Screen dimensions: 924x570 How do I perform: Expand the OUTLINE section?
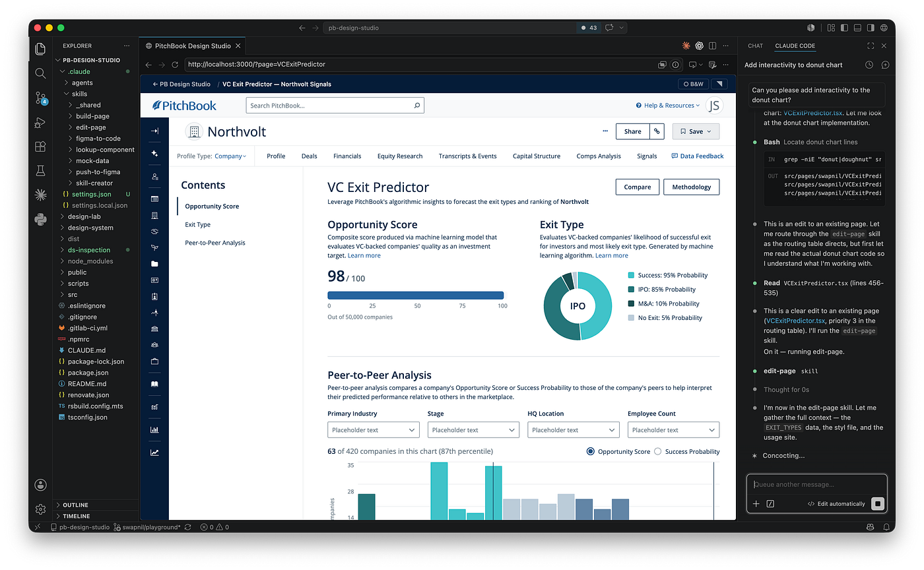75,505
